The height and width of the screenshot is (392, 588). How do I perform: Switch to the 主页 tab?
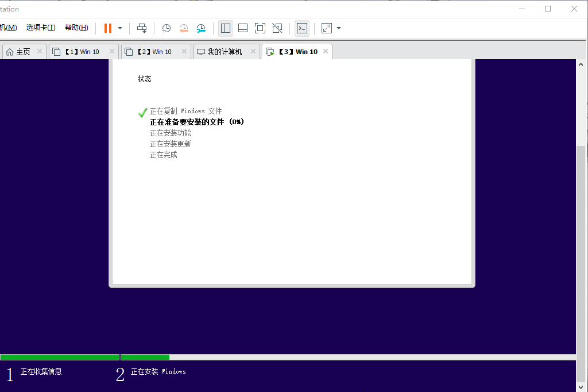pos(24,52)
